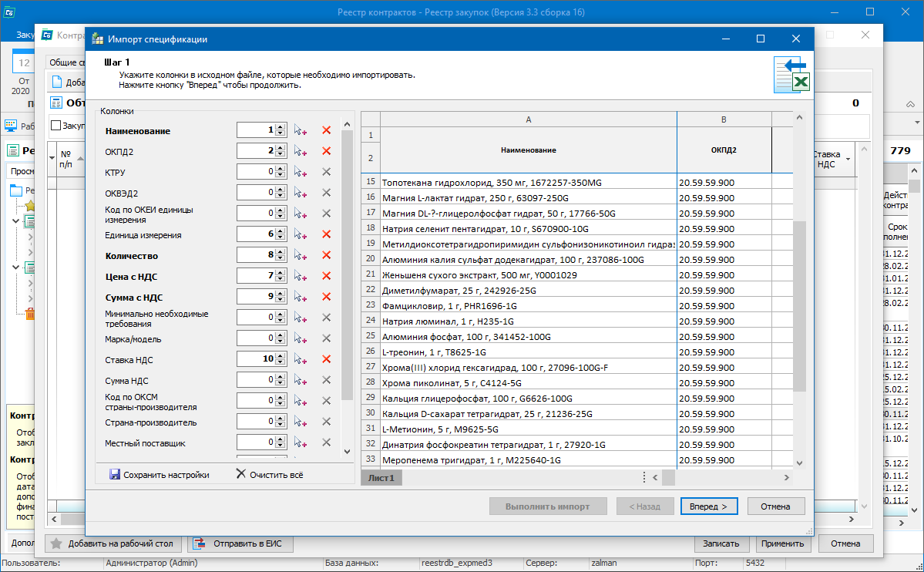Clear the Сумма НДС column value

pyautogui.click(x=327, y=380)
